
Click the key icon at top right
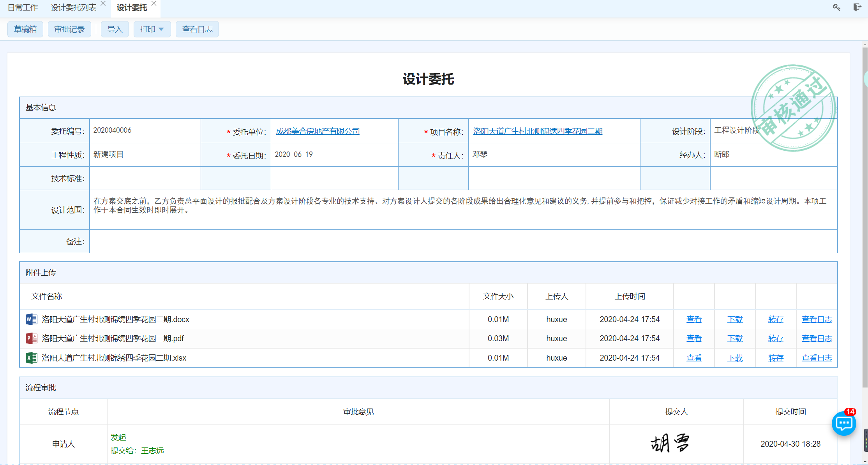point(836,7)
